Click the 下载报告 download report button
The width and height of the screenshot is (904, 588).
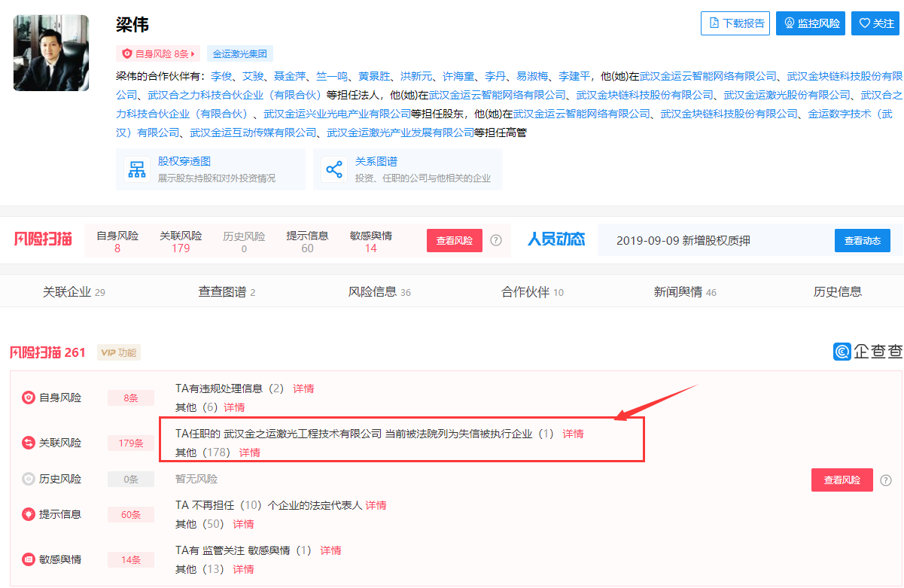[x=735, y=23]
